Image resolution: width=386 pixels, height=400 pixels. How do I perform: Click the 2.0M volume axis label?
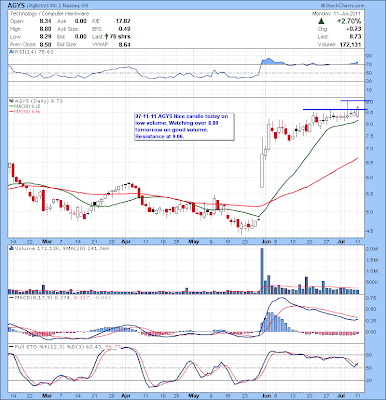click(x=372, y=250)
